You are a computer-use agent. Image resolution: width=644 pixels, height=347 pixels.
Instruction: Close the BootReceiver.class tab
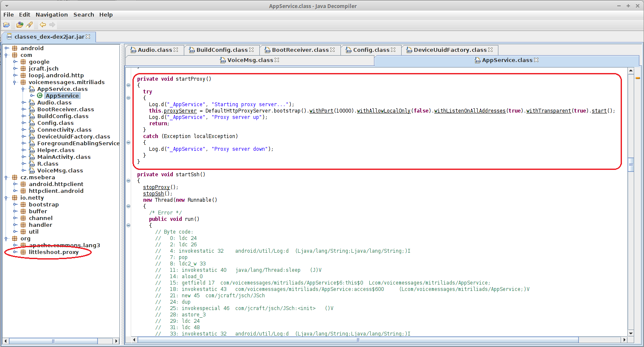332,50
